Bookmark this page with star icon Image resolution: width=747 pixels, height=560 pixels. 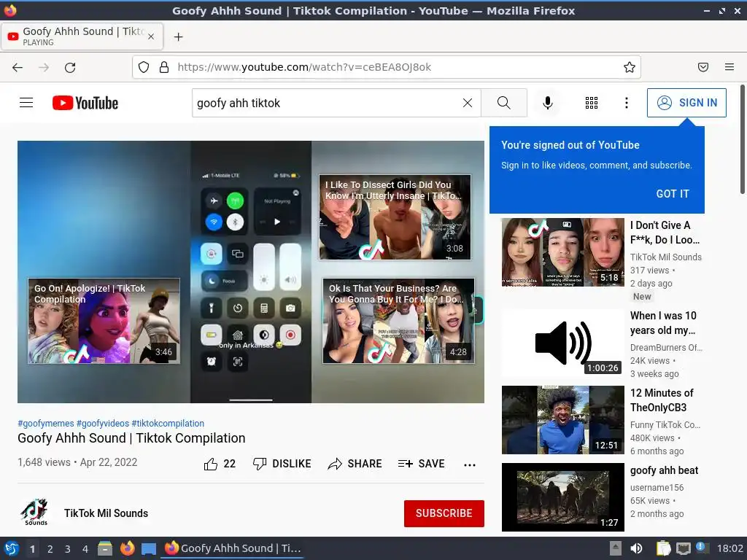tap(630, 67)
